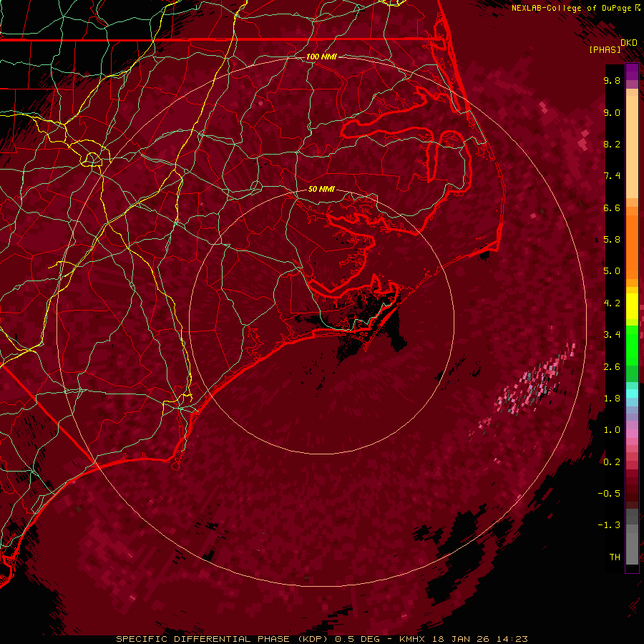Select the 7.4 scale value label

pyautogui.click(x=612, y=176)
